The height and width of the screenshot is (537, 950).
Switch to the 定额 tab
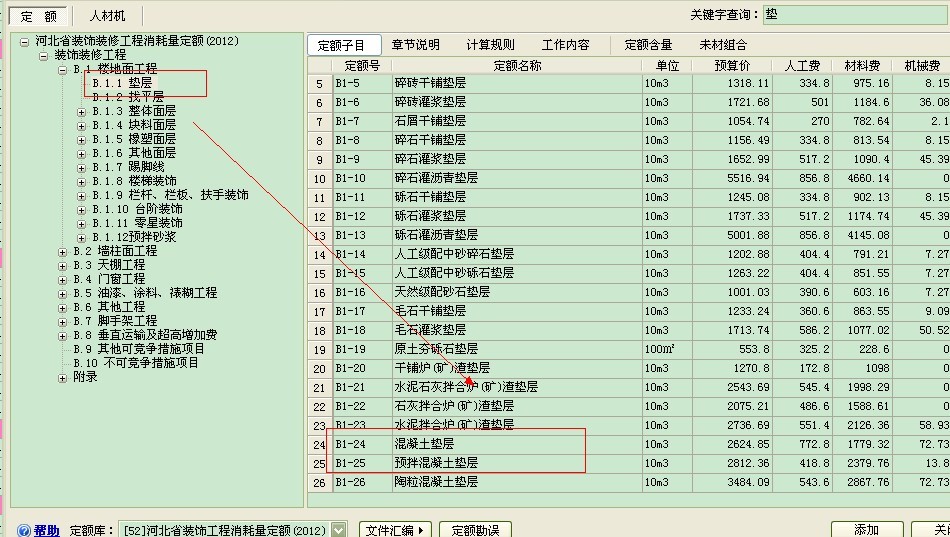coord(38,16)
